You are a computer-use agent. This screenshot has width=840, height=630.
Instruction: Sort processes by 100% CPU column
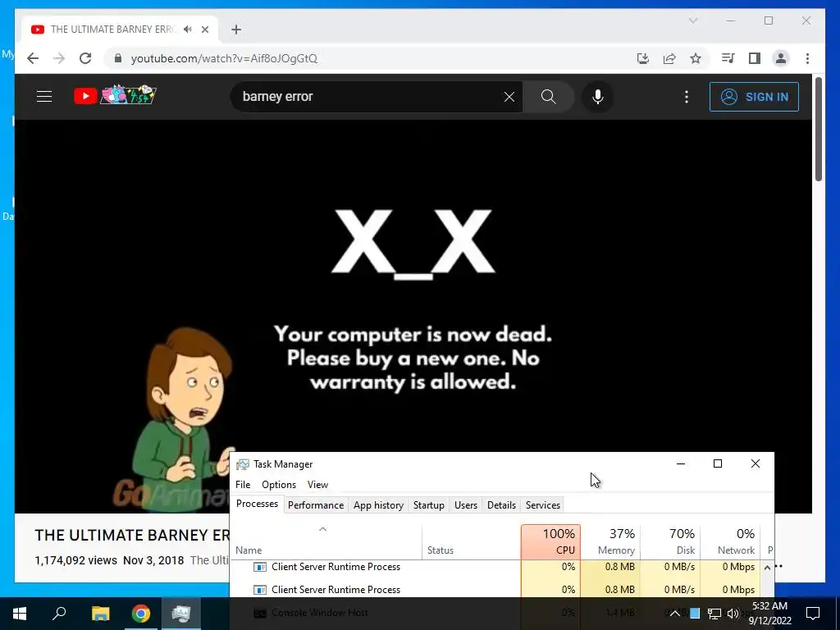550,542
